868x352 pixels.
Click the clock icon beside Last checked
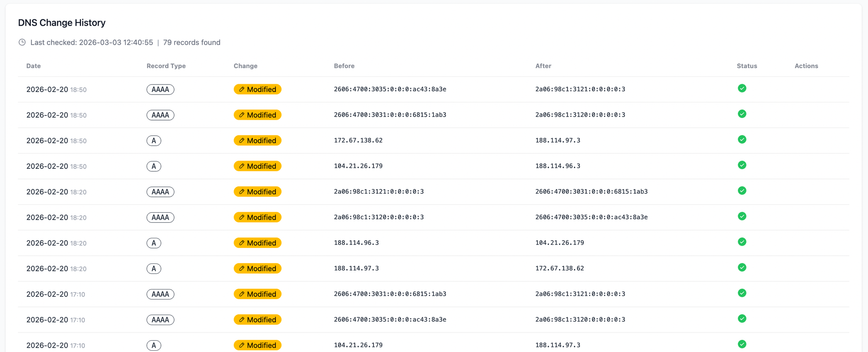[x=22, y=43]
